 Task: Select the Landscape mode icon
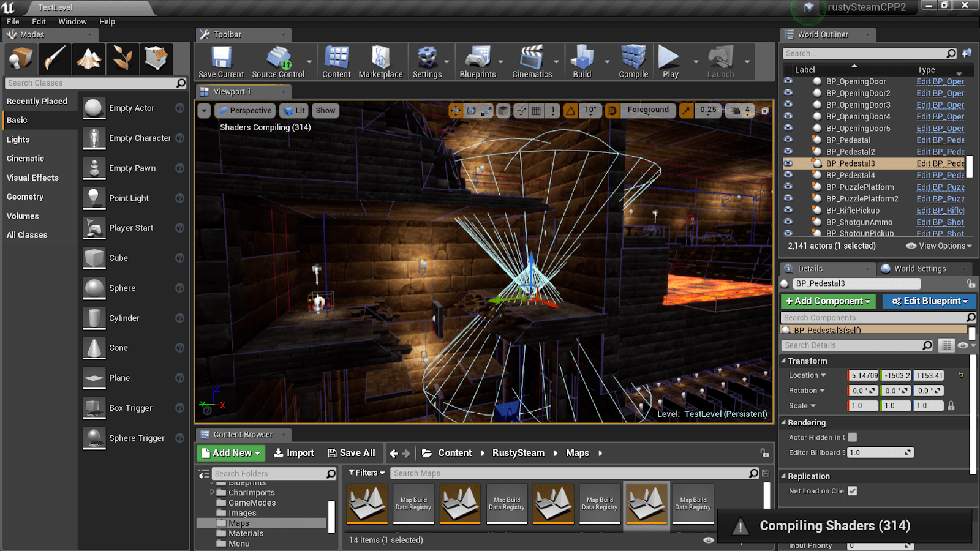(89, 59)
